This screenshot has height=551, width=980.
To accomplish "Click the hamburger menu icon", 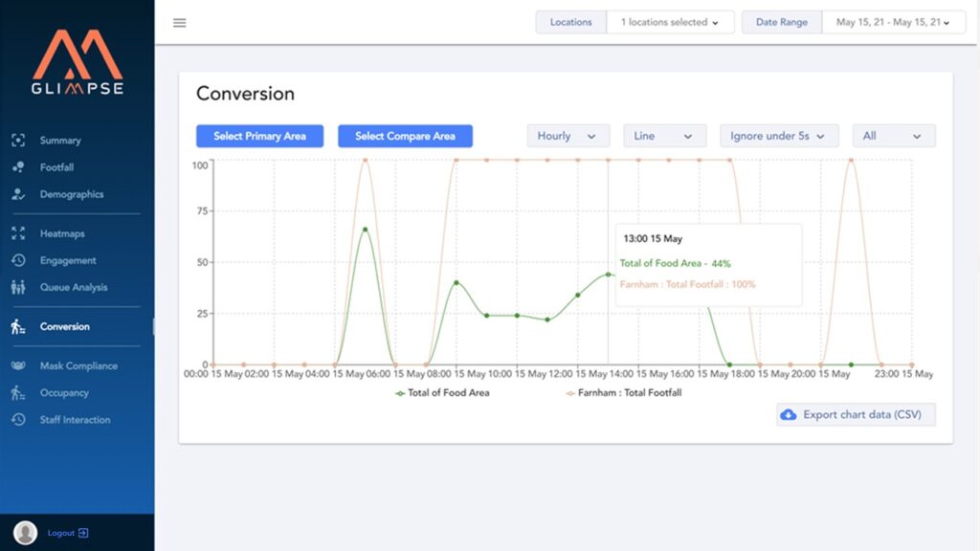I will pos(180,23).
